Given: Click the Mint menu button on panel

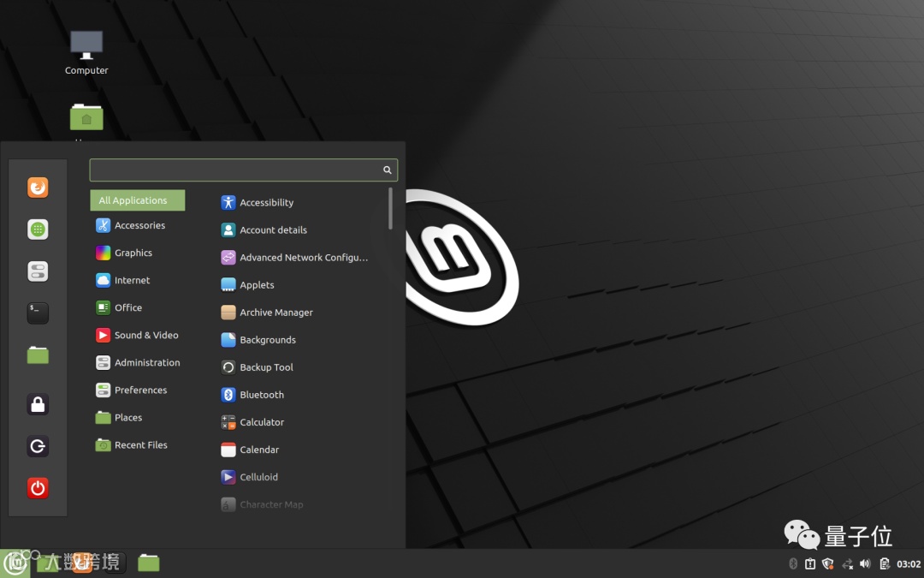Looking at the screenshot, I should (15, 563).
